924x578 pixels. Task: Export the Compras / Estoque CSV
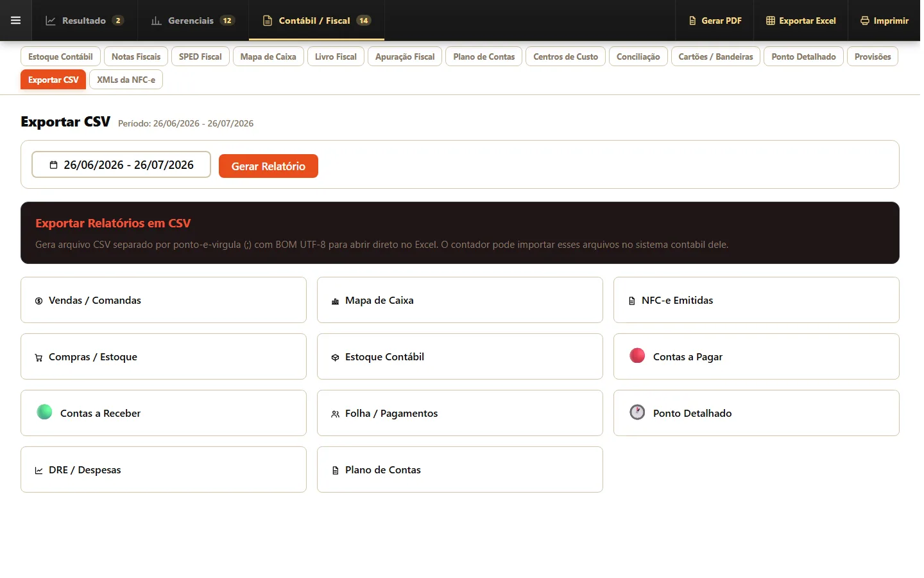[x=164, y=356]
